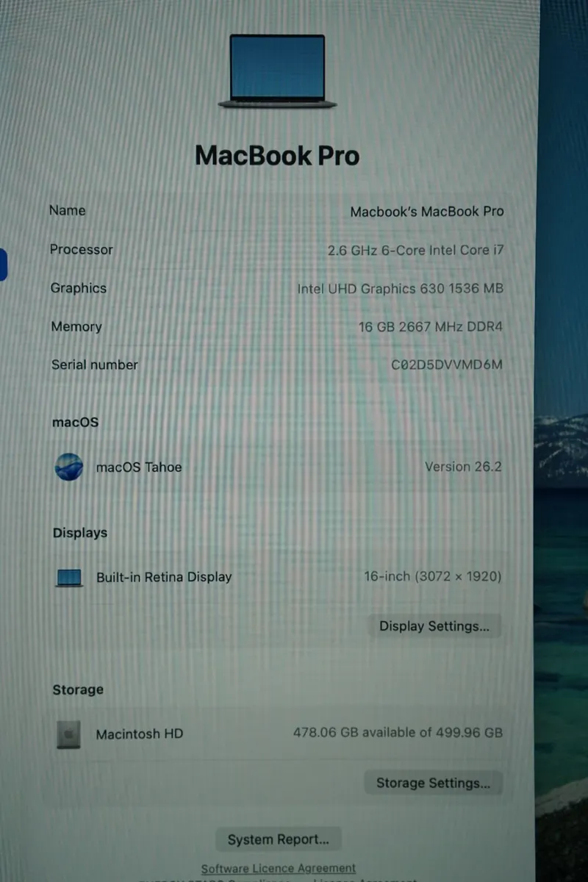Select '16-inch (3072 × 1920)' resolution text
The width and height of the screenshot is (588, 882).
coord(434,576)
